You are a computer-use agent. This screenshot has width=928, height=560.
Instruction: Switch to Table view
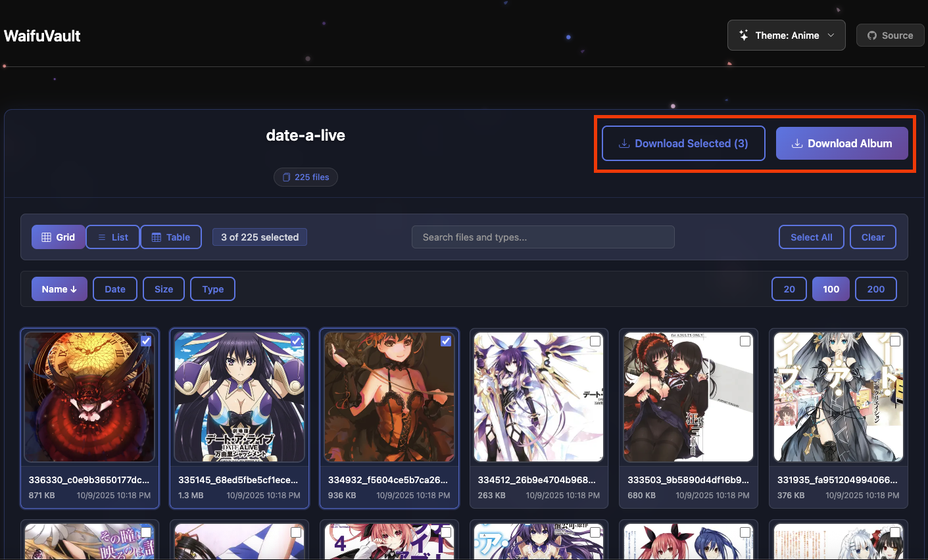pyautogui.click(x=171, y=237)
